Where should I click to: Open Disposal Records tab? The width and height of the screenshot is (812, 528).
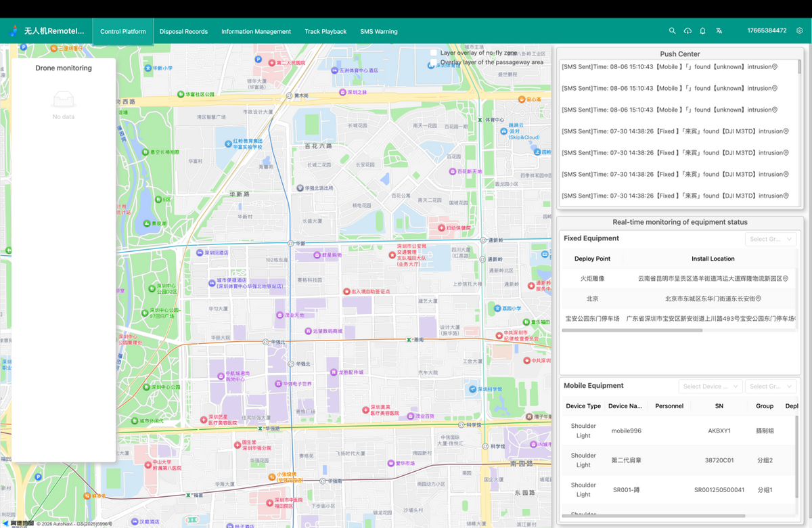[183, 31]
